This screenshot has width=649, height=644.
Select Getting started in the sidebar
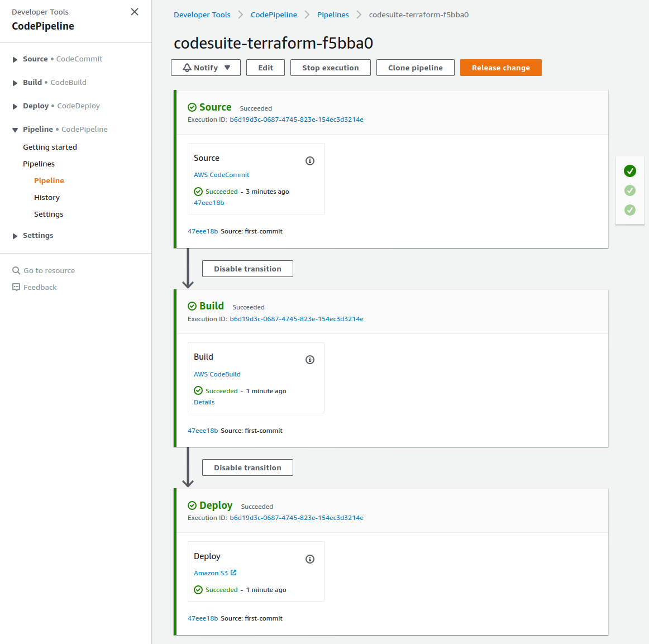(x=50, y=147)
